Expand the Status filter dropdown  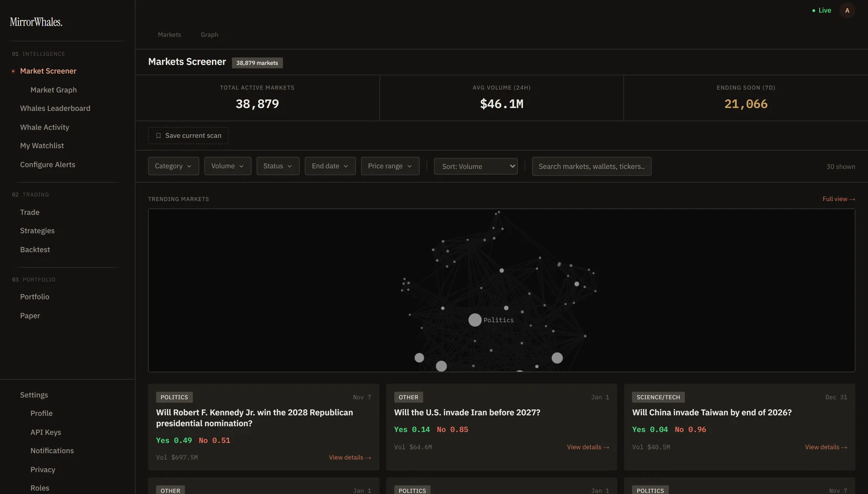pos(278,166)
